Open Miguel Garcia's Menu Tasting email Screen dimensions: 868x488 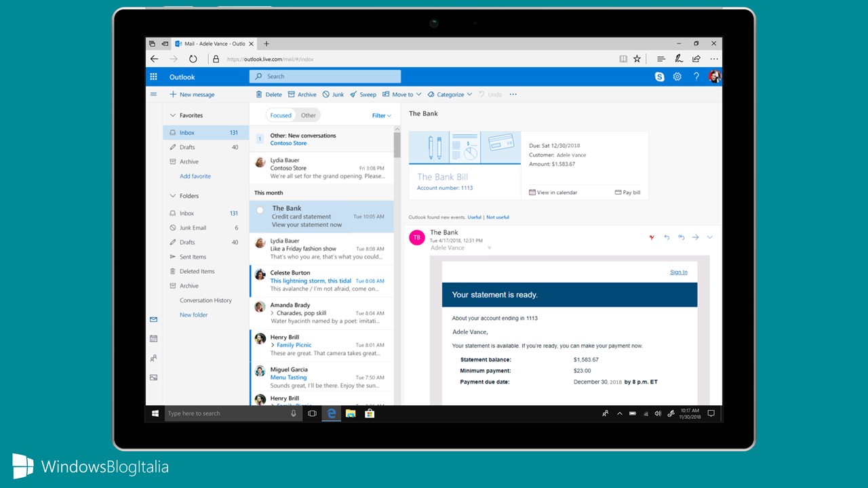pyautogui.click(x=321, y=378)
